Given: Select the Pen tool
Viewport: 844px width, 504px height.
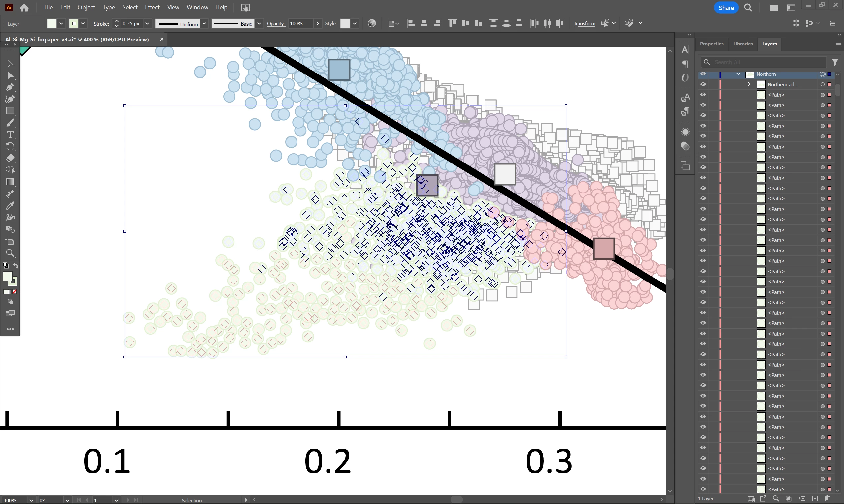Looking at the screenshot, I should coord(10,87).
